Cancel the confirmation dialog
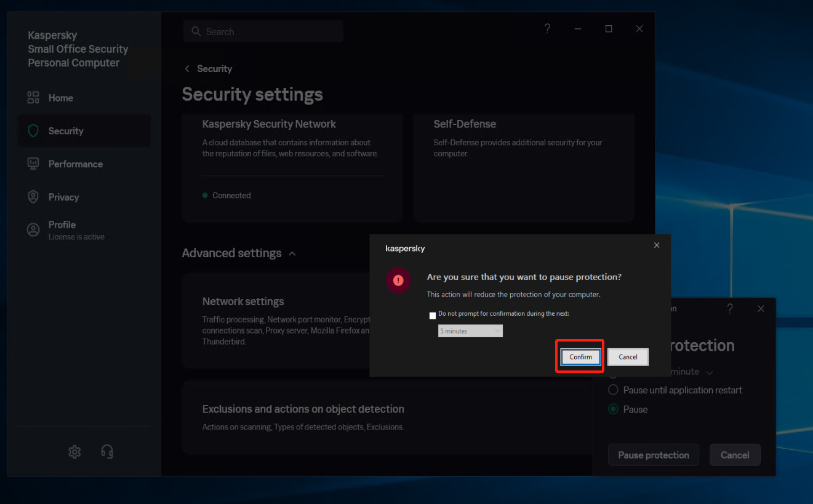The image size is (813, 504). 628,357
